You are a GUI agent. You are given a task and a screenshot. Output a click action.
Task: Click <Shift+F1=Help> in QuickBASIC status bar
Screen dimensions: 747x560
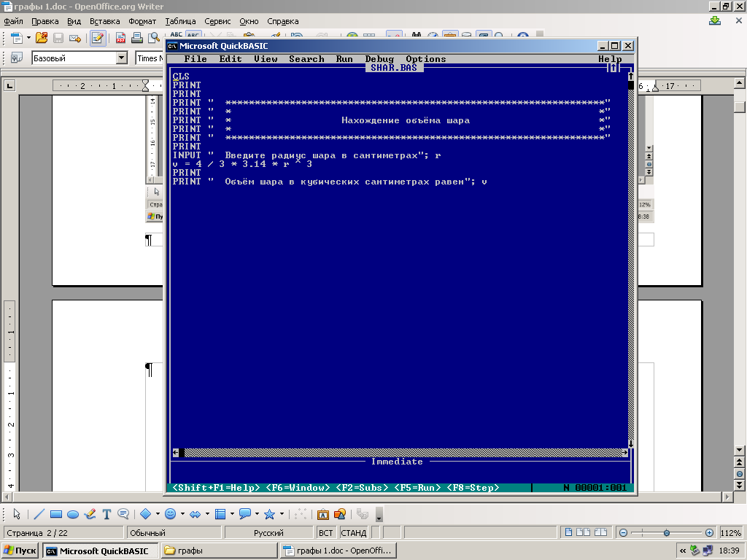click(216, 488)
